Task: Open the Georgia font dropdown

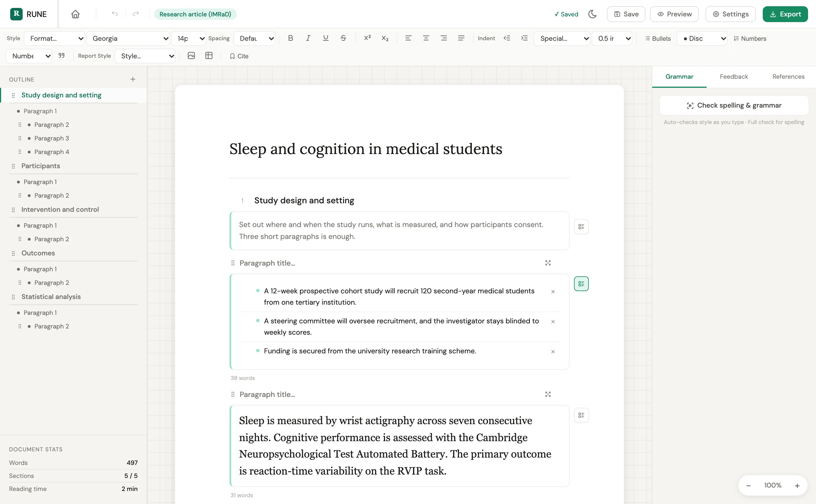Action: 128,38
